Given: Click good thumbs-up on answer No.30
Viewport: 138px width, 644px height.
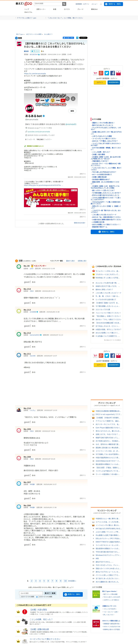Looking at the screenshot, I should (x=28, y=282).
